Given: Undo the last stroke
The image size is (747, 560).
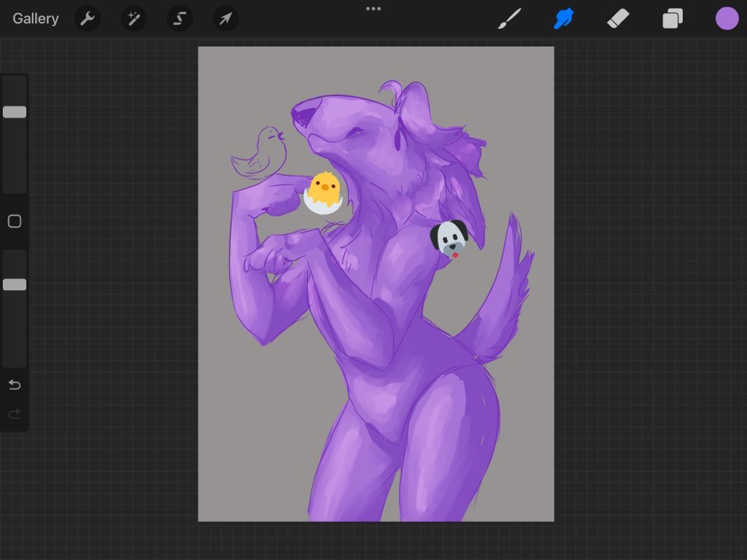Looking at the screenshot, I should coord(15,384).
